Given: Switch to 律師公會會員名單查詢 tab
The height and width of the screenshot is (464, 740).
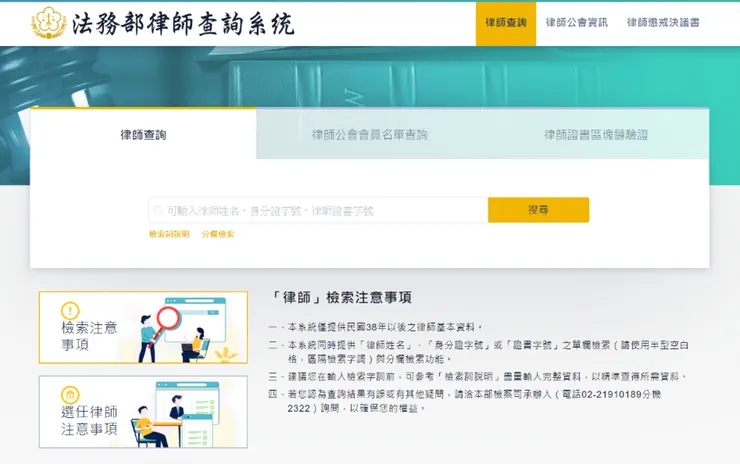Looking at the screenshot, I should coord(370,135).
